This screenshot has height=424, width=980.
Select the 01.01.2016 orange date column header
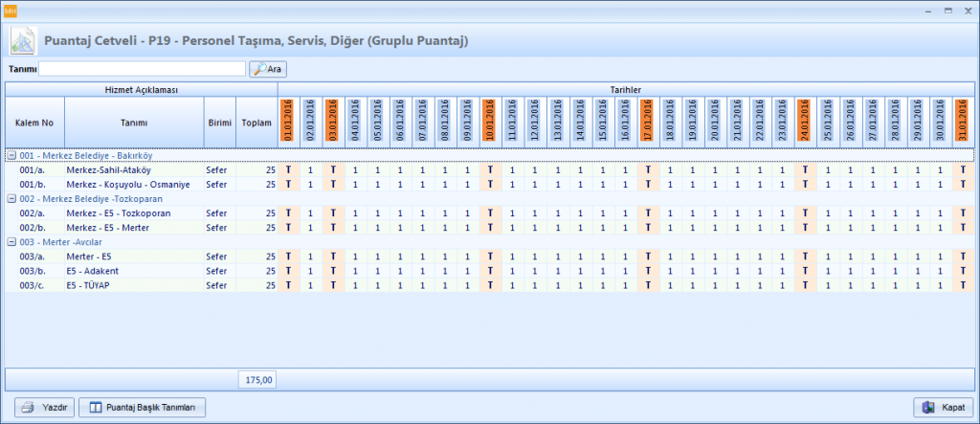pos(289,122)
